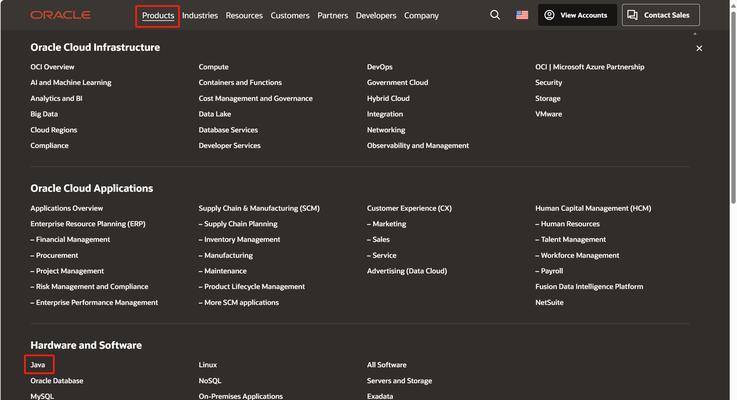Click the Compliance link
Screen dimensions: 737x400
[x=49, y=145]
